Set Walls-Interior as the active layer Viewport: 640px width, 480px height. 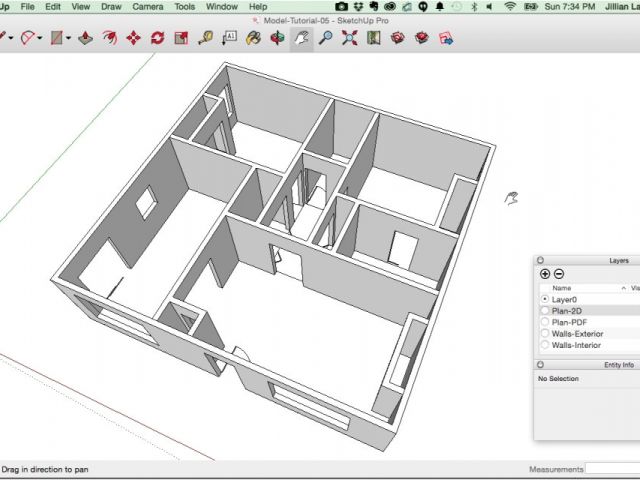click(544, 345)
